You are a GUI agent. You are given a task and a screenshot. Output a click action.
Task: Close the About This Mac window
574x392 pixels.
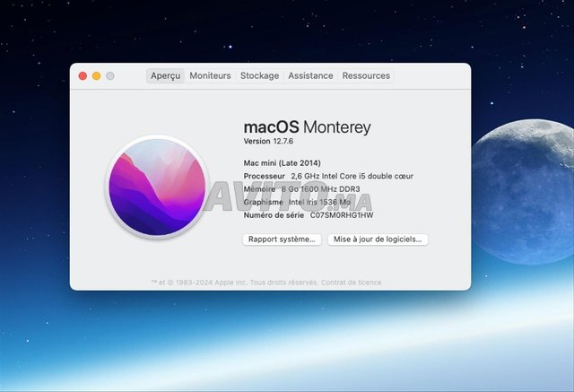click(83, 76)
